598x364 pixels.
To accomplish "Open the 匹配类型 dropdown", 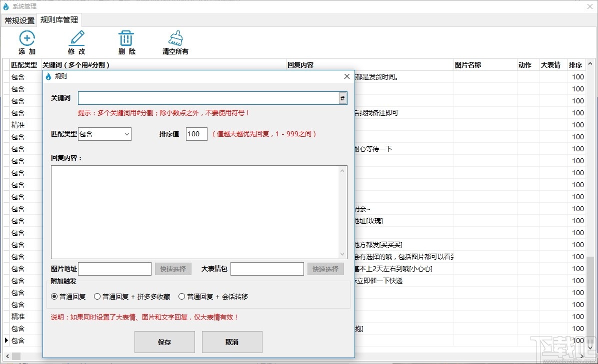I will click(126, 134).
